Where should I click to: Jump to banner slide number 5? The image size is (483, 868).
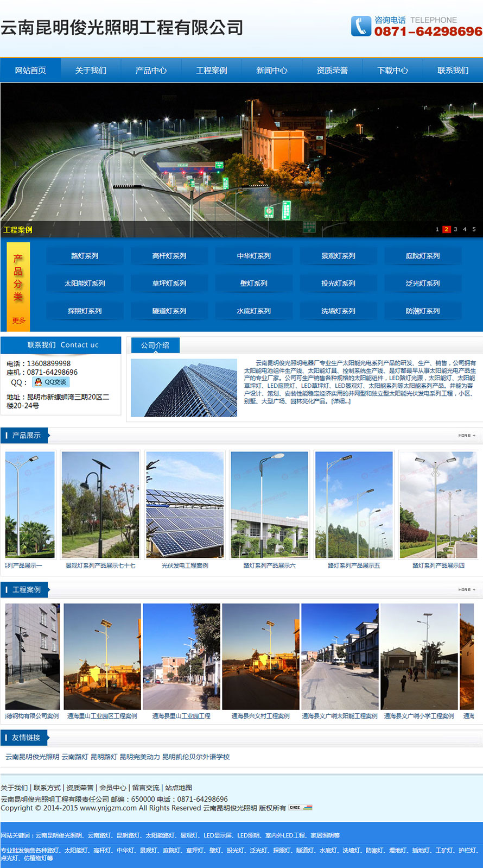474,229
